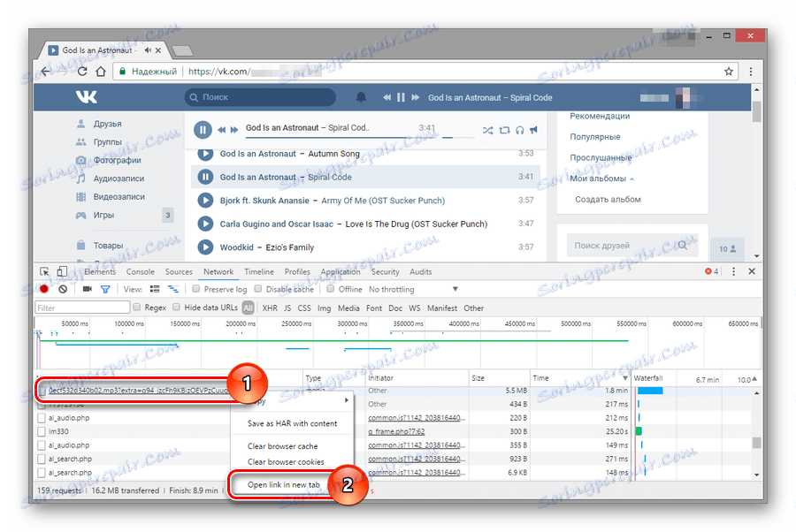
Task: Play Woodkid Ezio's Family track
Action: click(x=205, y=247)
